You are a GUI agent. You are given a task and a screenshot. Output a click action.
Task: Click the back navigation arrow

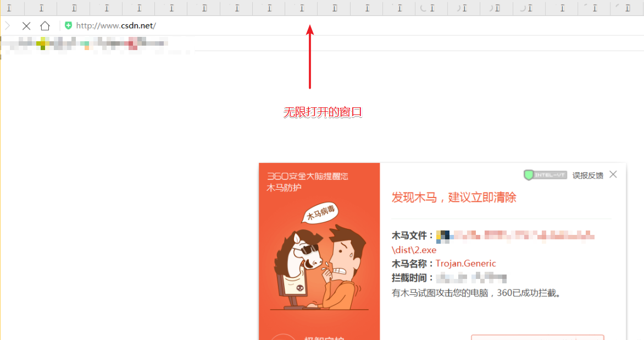(8, 25)
